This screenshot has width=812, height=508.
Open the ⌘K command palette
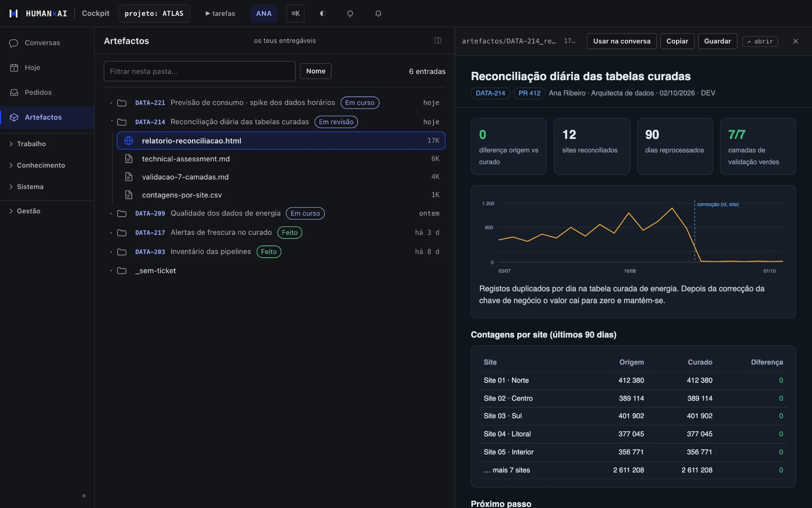[296, 13]
